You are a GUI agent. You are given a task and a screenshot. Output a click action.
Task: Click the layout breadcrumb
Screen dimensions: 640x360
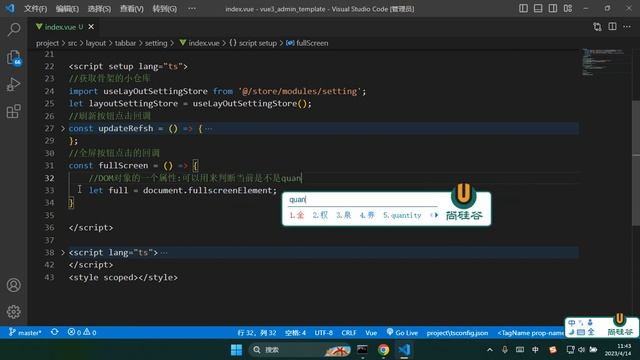click(96, 43)
